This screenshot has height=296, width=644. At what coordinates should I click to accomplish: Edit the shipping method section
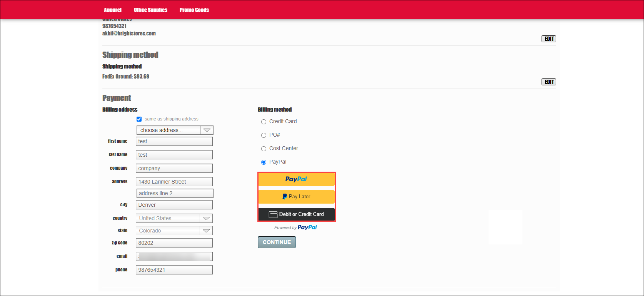[549, 82]
